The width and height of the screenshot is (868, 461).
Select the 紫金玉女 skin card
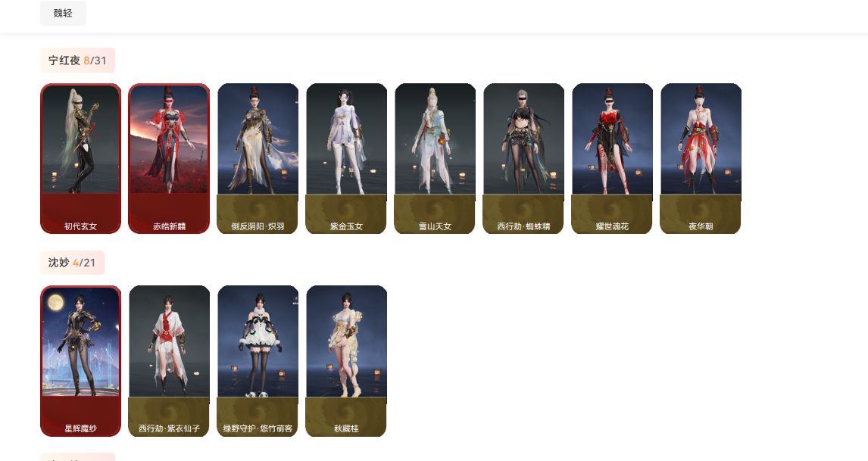pos(346,158)
